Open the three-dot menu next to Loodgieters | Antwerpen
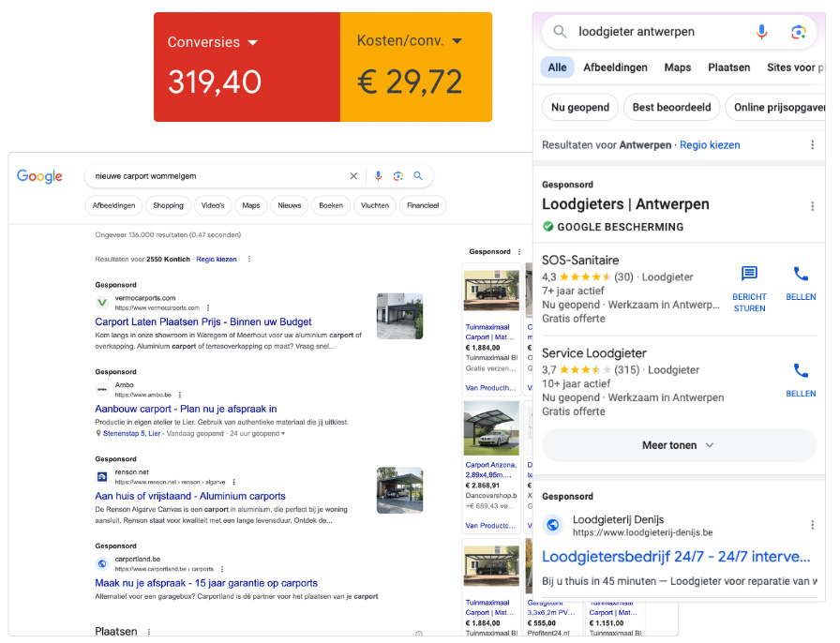 click(x=812, y=206)
